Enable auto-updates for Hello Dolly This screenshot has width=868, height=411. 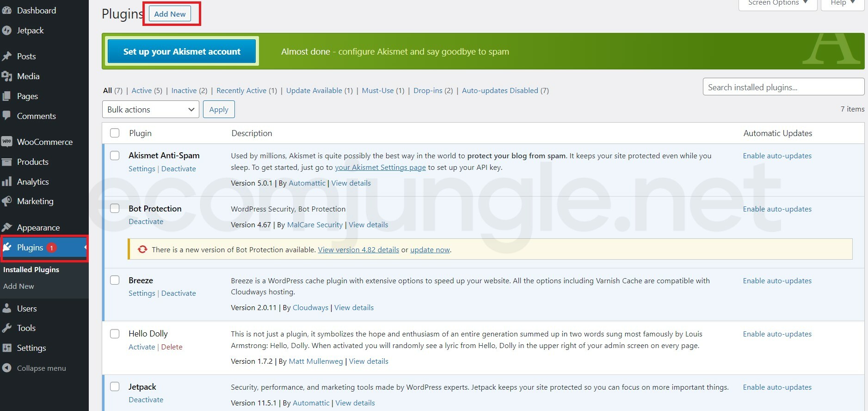(777, 334)
